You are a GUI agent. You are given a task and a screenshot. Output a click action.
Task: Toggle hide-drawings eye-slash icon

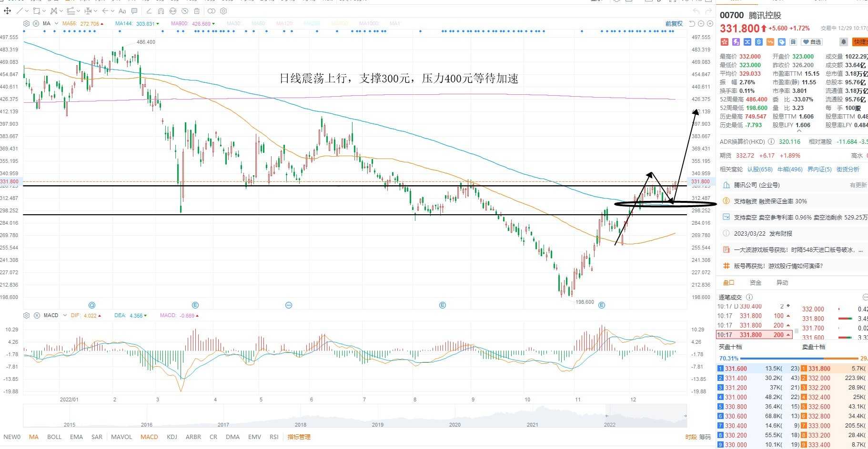185,11
